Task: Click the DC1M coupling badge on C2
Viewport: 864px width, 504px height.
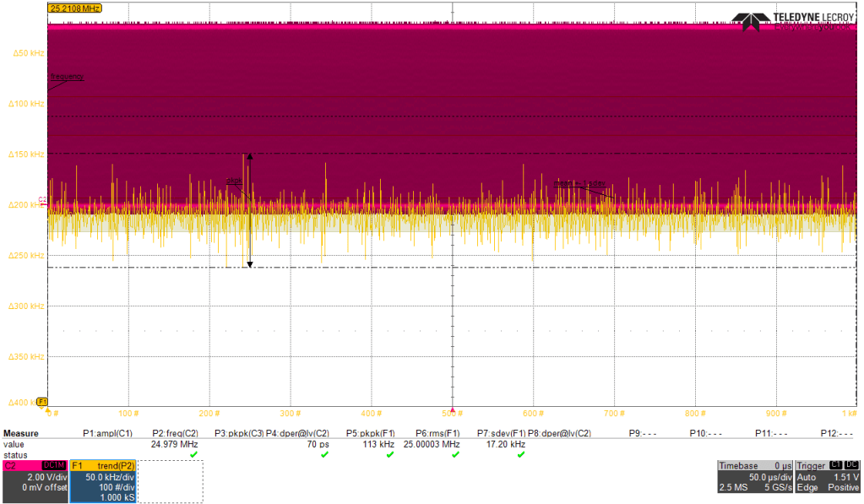Action: tap(55, 465)
